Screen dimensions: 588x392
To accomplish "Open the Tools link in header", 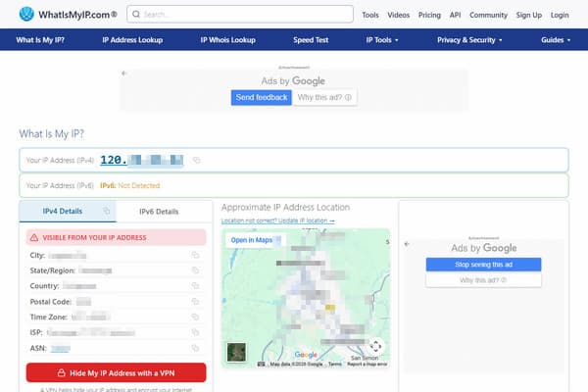I will point(370,15).
